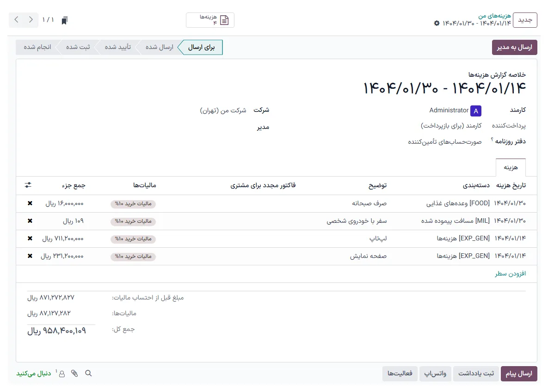
Task: Open the دفتر روزنامه journal field dropdown
Action: coord(444,142)
